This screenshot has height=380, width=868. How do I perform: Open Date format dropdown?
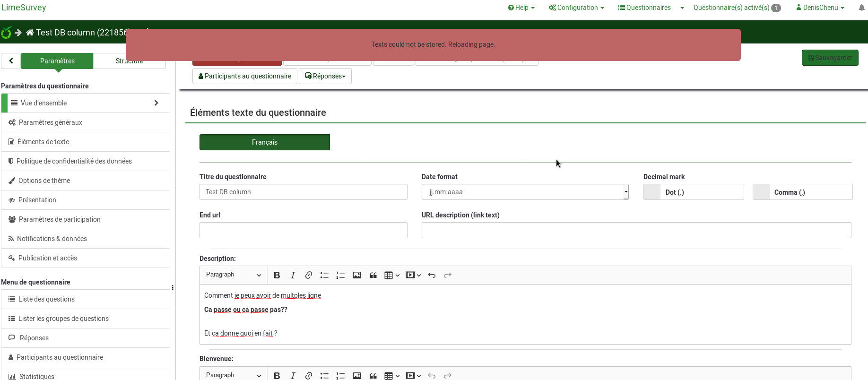525,192
